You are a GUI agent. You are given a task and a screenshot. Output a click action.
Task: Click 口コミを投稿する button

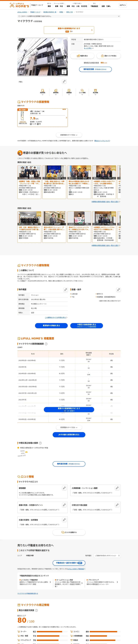pos(69,532)
